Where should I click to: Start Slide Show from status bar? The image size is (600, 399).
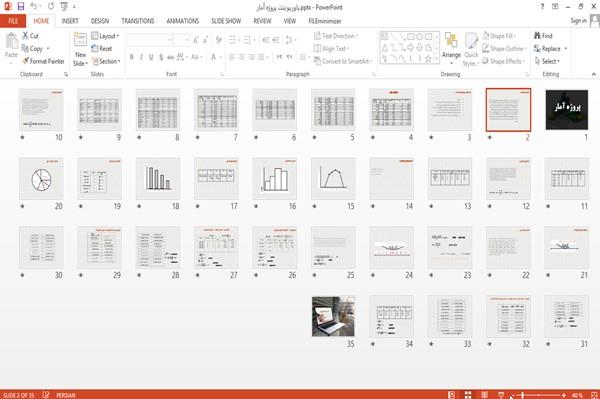point(501,395)
